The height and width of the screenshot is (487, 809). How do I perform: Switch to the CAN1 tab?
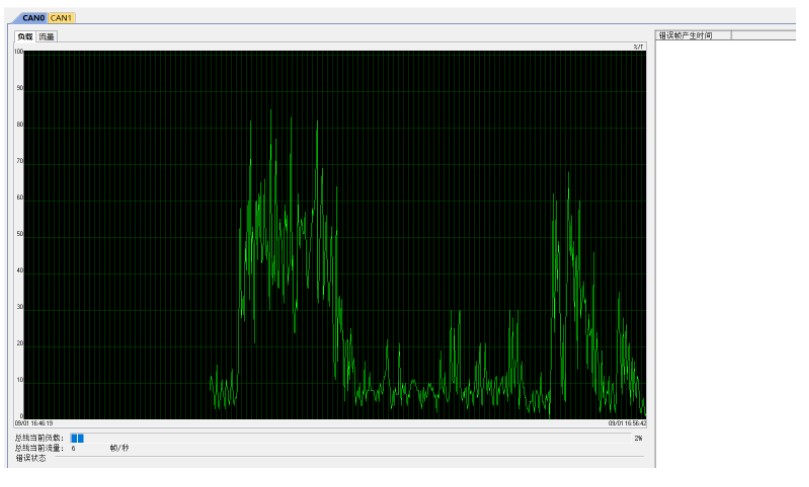(61, 18)
